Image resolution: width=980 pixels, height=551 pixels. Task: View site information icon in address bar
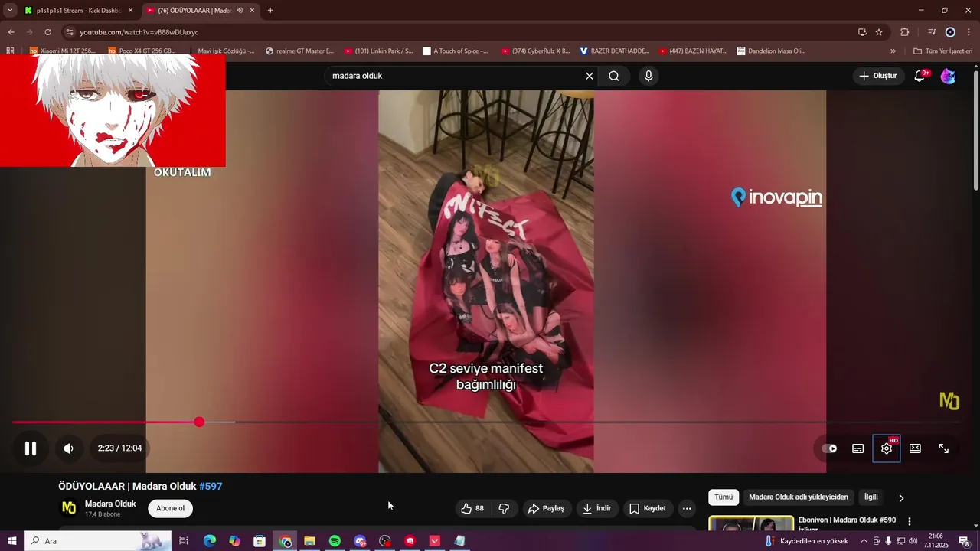pos(70,32)
